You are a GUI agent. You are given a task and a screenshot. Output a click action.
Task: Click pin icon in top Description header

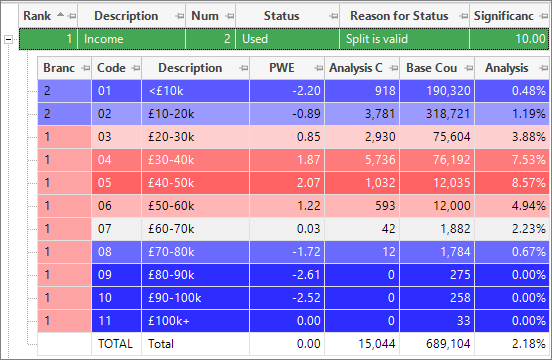point(180,16)
